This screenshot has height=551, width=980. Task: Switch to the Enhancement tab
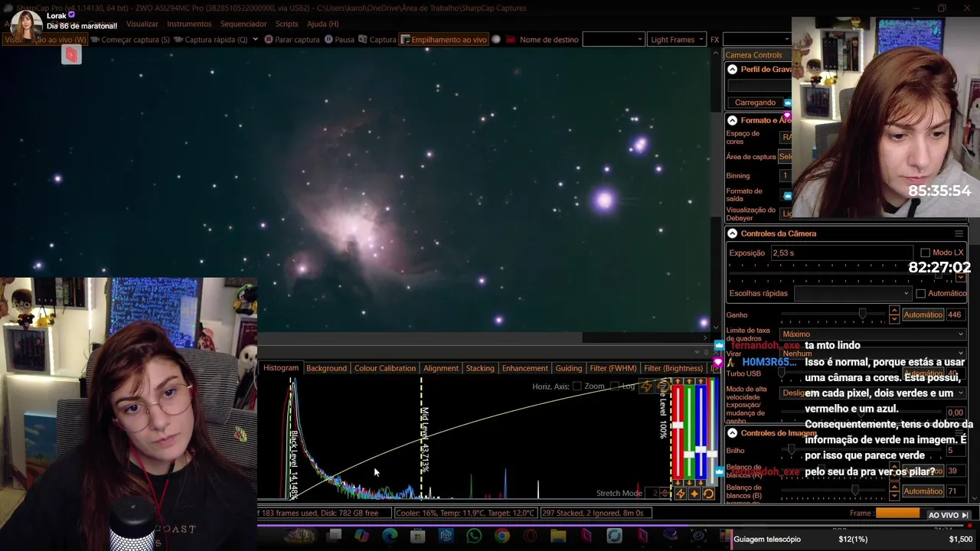[x=524, y=368]
